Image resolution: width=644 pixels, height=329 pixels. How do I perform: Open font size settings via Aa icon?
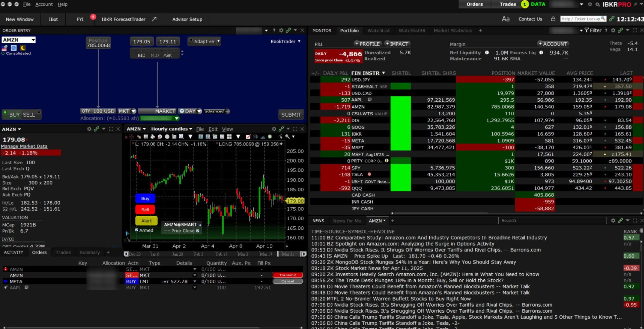coord(505,19)
